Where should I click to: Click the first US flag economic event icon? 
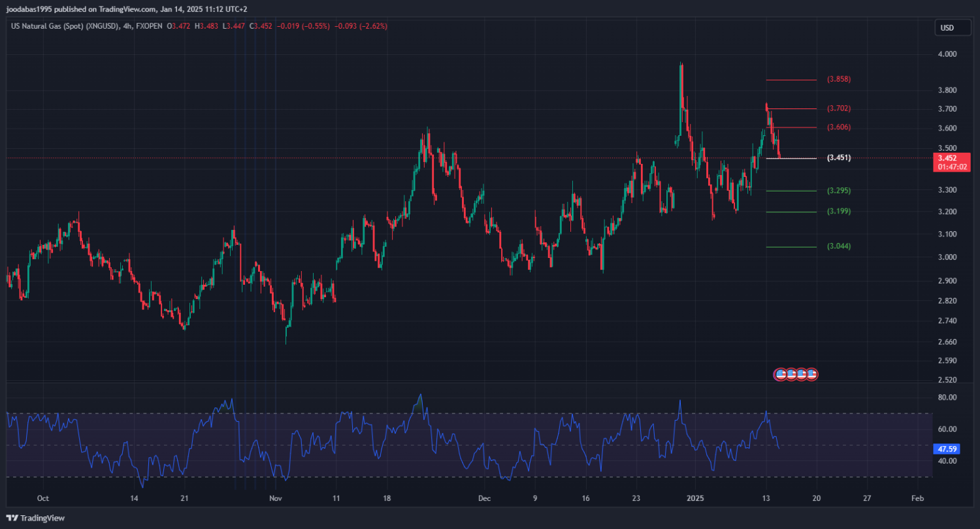pos(780,374)
